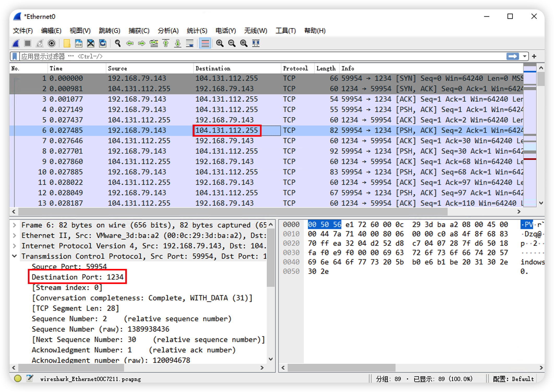The image size is (554, 392).
Task: Open capture options gear icon
Action: point(52,43)
